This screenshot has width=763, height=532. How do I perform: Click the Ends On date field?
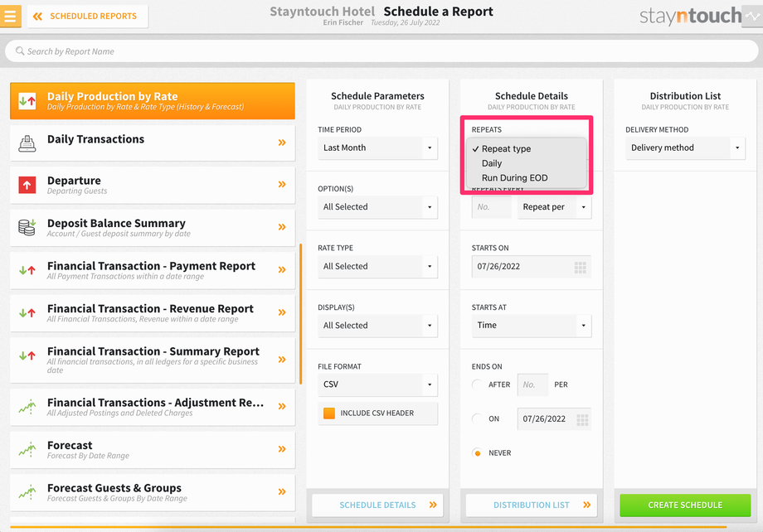click(554, 419)
